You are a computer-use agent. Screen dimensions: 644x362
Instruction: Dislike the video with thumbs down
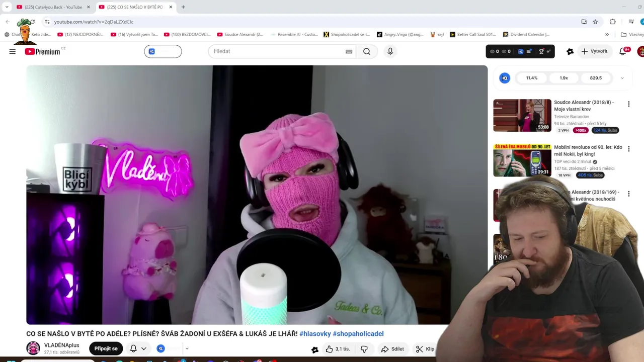364,349
